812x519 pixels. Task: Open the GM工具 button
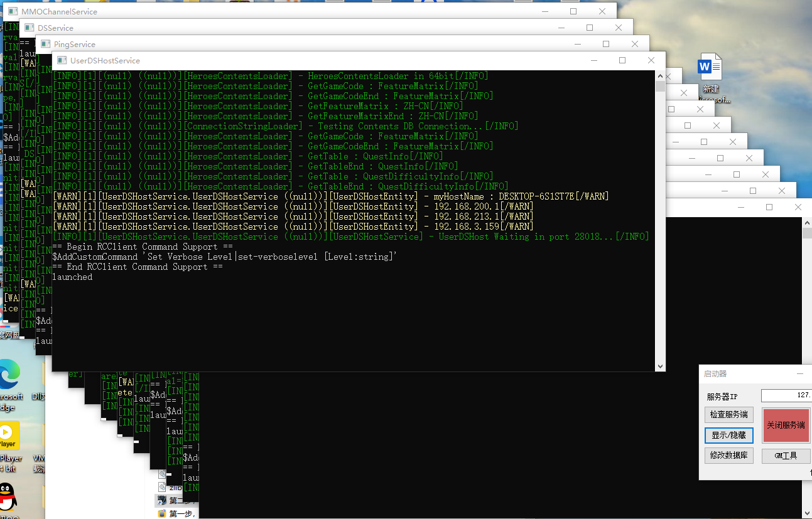click(786, 456)
